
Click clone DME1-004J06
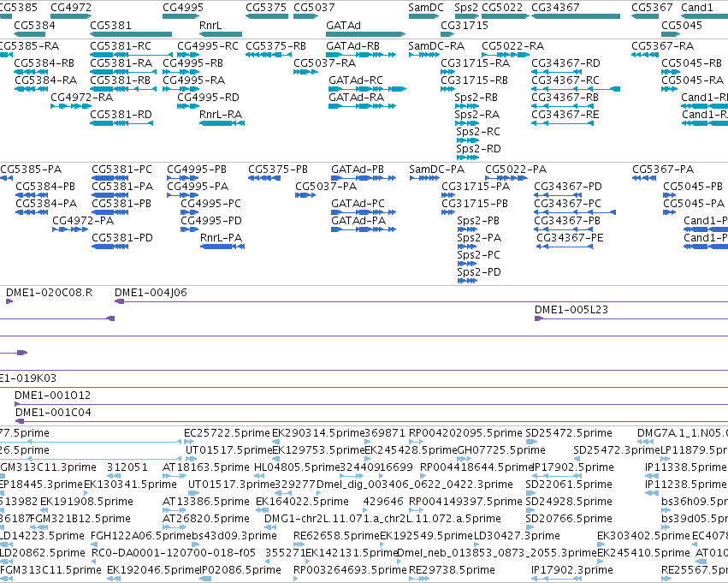click(151, 293)
